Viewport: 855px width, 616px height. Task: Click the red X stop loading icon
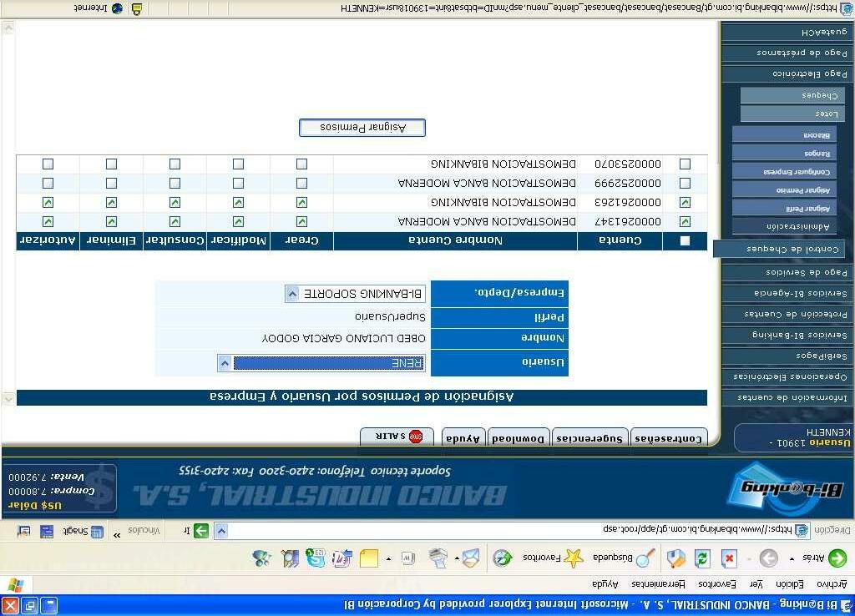[x=729, y=558]
